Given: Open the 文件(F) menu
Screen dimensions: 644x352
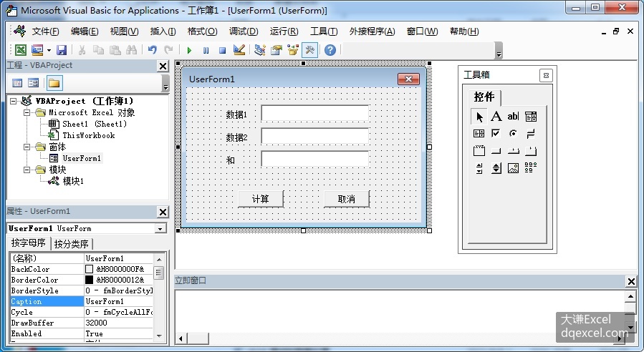Looking at the screenshot, I should pyautogui.click(x=46, y=31).
